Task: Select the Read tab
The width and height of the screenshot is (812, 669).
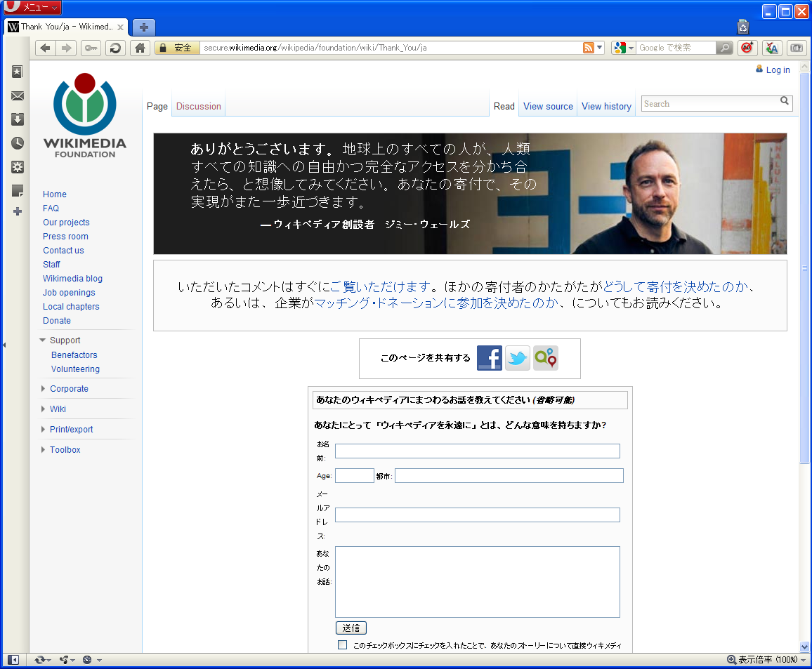Action: click(504, 106)
